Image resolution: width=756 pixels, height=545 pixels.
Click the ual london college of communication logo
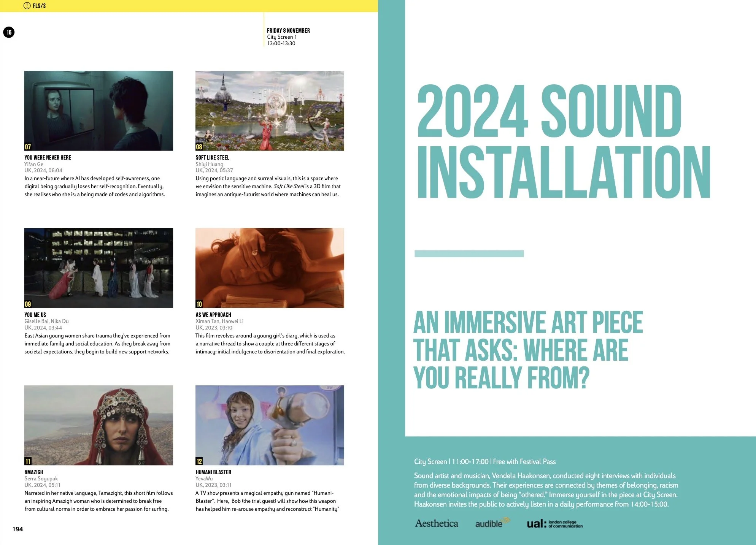tap(554, 524)
